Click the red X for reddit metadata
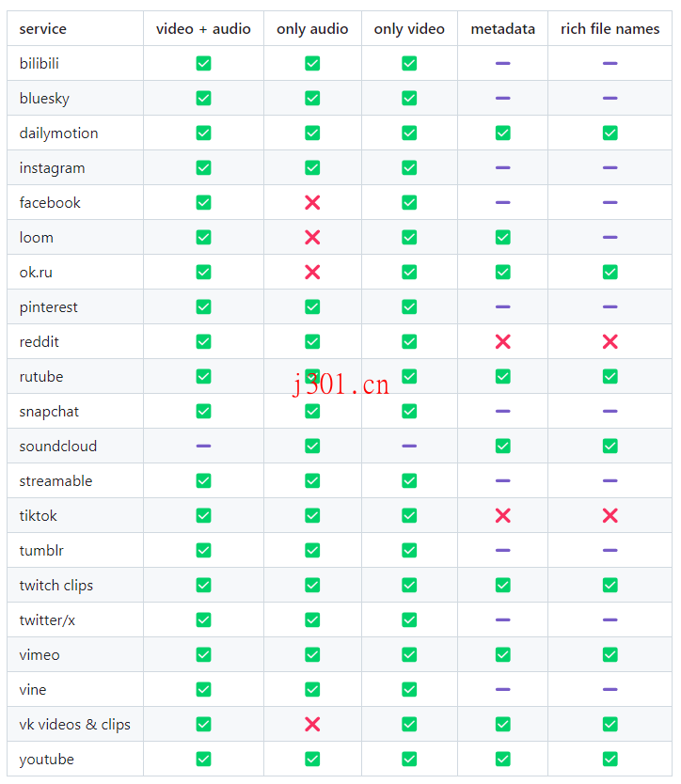The image size is (681, 784). (x=503, y=341)
